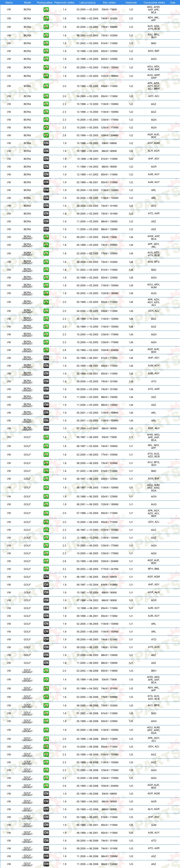Image resolution: width=180 pixels, height=868 pixels.
Task: Click date range 07.1998 -> 05.2004
Action: tap(87, 513)
